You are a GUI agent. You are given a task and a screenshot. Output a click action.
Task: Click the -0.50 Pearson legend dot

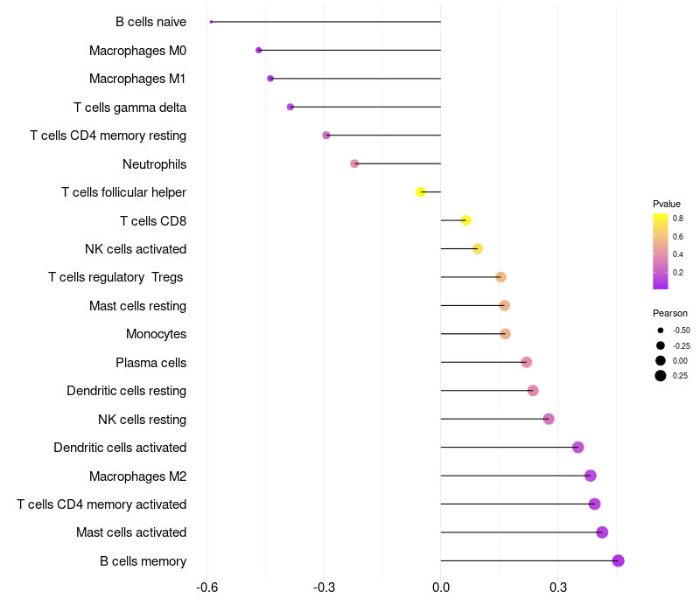(661, 330)
